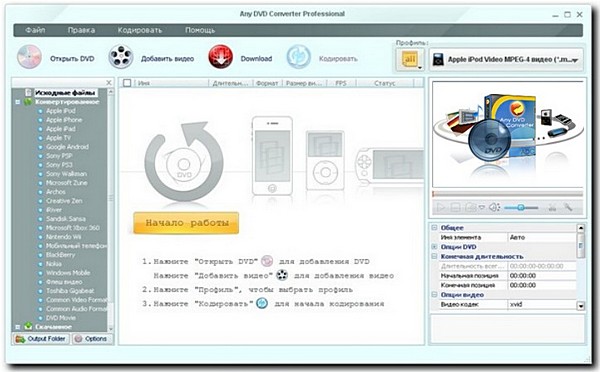Select Nokia in the sidebar

click(x=54, y=264)
